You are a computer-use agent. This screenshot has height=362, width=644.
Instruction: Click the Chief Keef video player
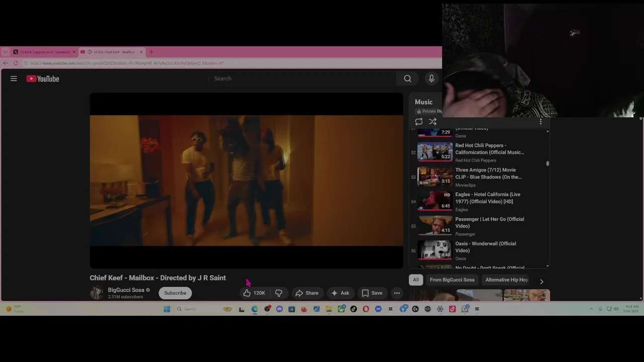247,180
